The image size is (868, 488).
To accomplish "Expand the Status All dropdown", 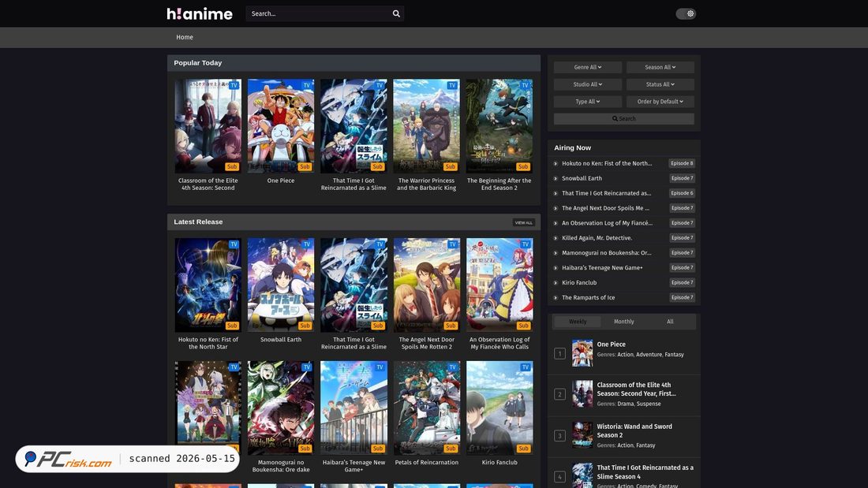I will coord(660,84).
